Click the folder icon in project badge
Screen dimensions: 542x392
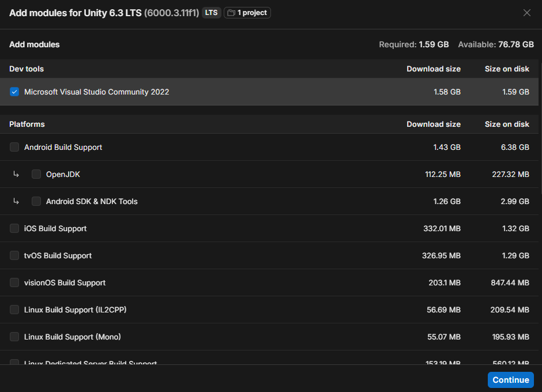tap(231, 13)
